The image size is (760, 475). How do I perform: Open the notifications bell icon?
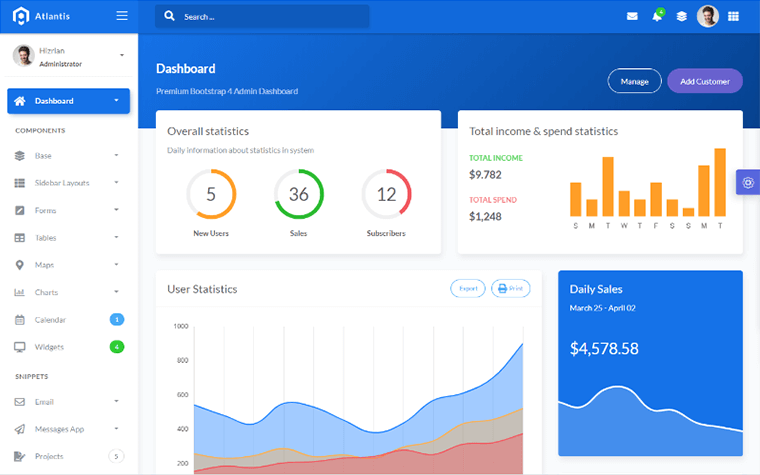(x=657, y=16)
